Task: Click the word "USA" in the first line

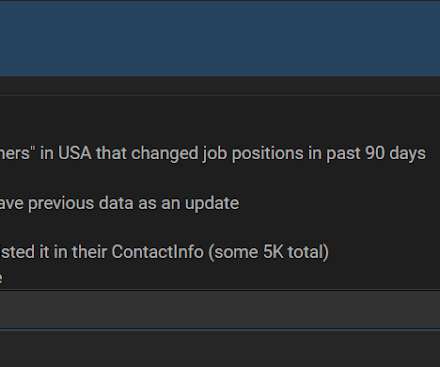Action: click(75, 153)
